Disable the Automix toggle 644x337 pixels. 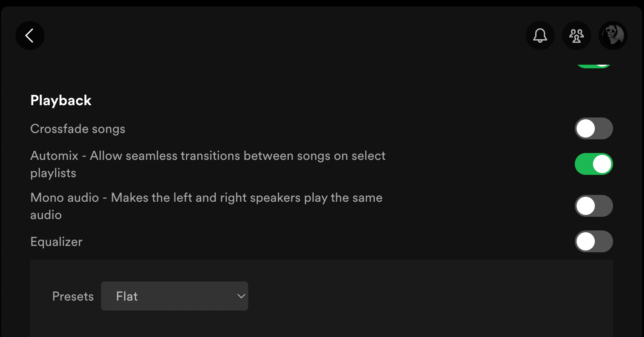click(594, 164)
